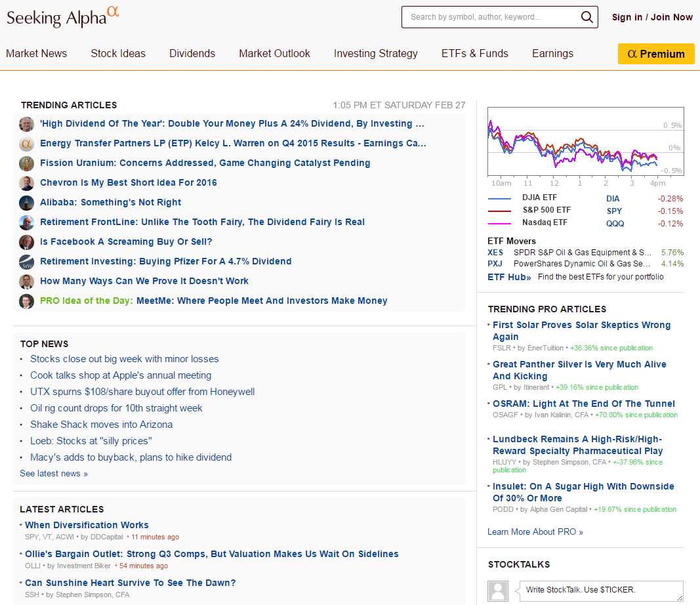Open 'Cook talks shop at Apple's annual meeting'
The image size is (700, 605).
click(x=121, y=375)
